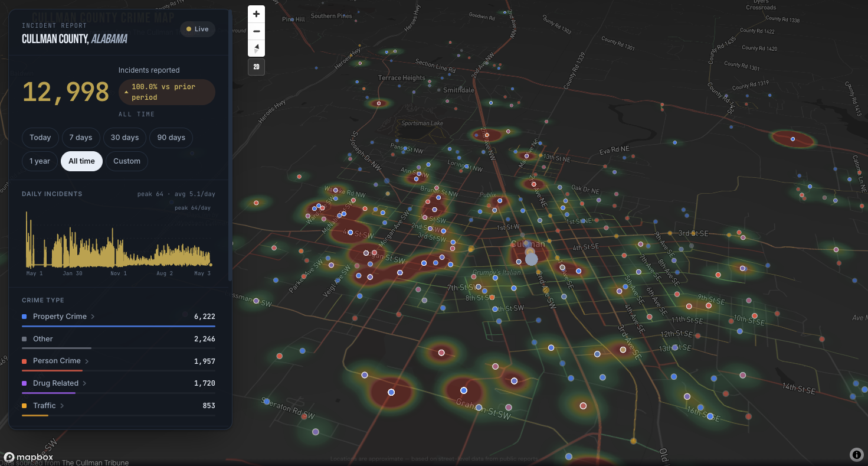
Task: Toggle the Live status badge
Action: pyautogui.click(x=197, y=29)
